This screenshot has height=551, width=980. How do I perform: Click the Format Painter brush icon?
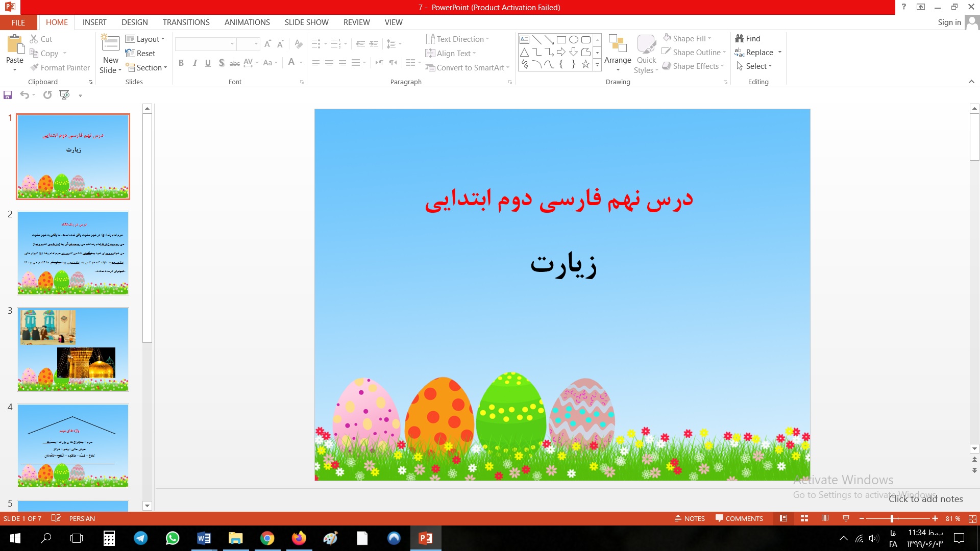click(34, 67)
